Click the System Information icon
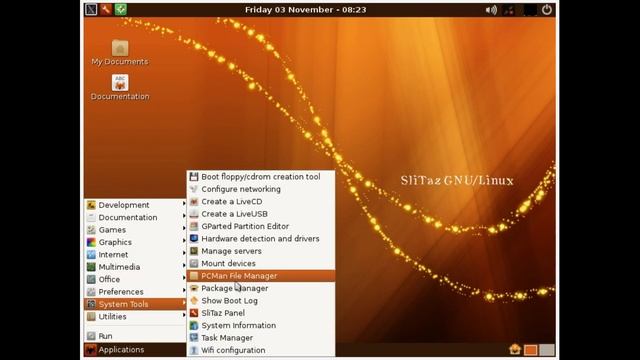The height and width of the screenshot is (360, 640). (194, 326)
